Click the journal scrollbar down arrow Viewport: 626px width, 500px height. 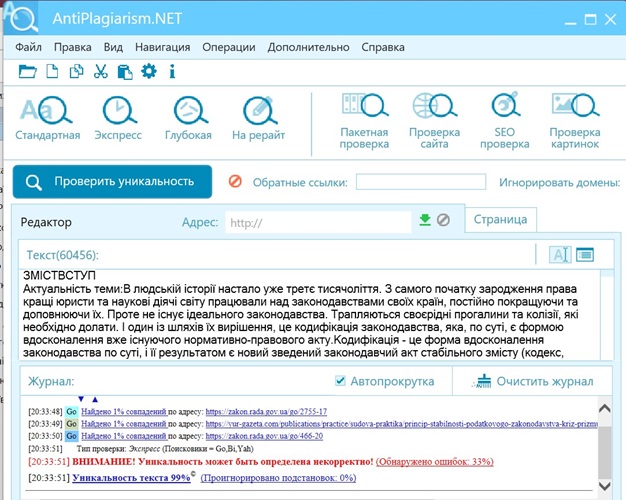[605, 486]
